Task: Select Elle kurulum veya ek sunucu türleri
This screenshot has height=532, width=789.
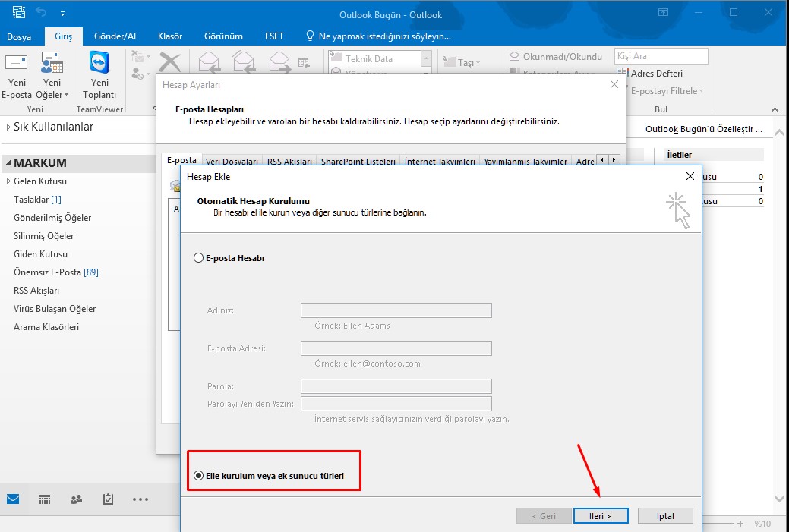Action: [198, 476]
